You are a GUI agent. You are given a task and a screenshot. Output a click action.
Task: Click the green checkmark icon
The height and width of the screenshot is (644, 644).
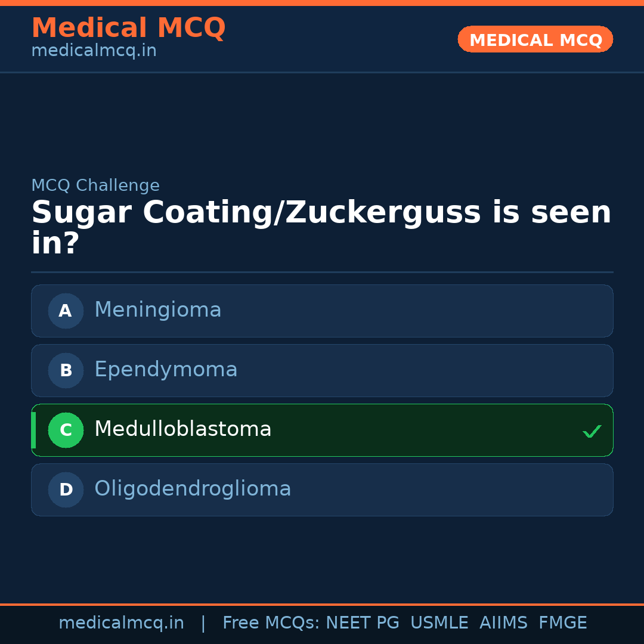point(592,431)
